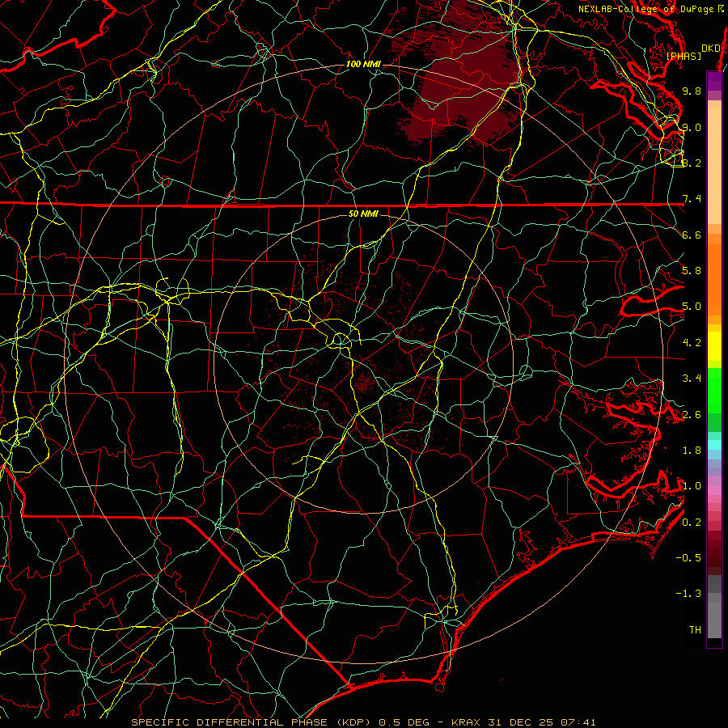Screen dimensions: 728x728
Task: Select the 2.6 value on the color scale
Action: pos(692,415)
